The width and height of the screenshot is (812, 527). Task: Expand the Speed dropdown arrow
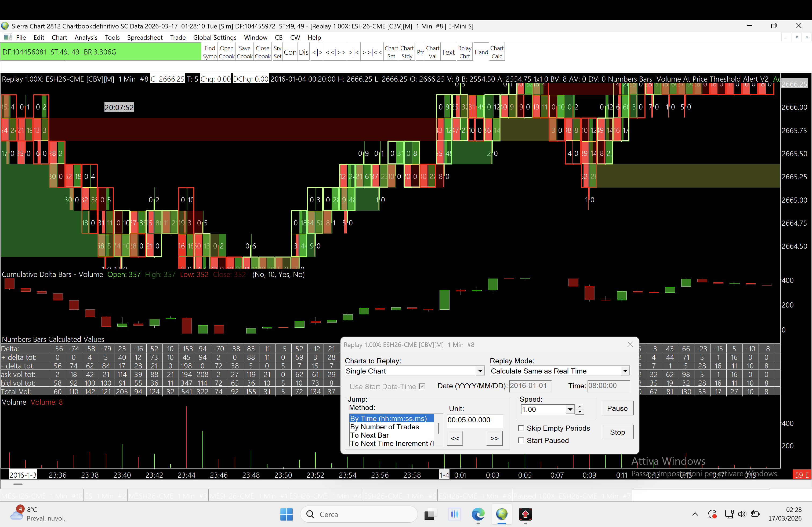570,409
